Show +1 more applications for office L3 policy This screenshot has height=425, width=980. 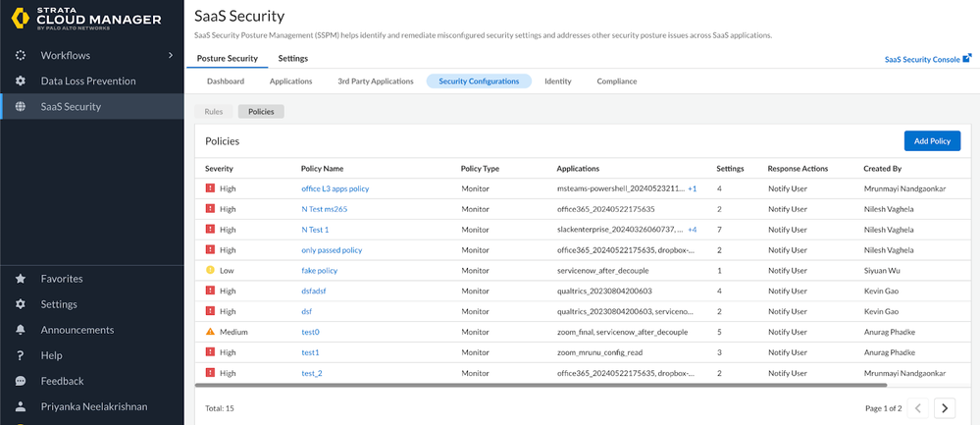point(692,188)
